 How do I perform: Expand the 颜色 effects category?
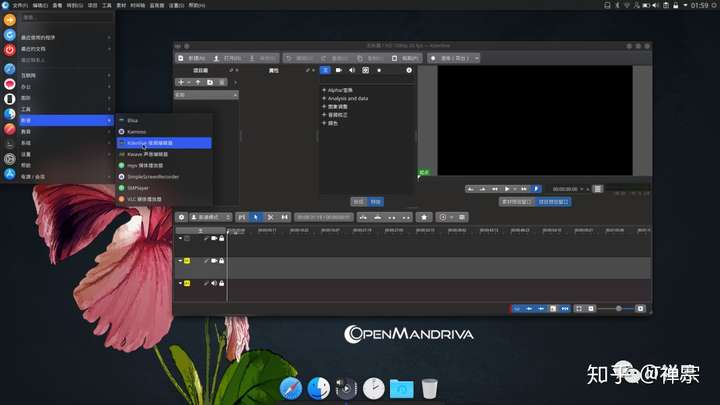[x=324, y=123]
